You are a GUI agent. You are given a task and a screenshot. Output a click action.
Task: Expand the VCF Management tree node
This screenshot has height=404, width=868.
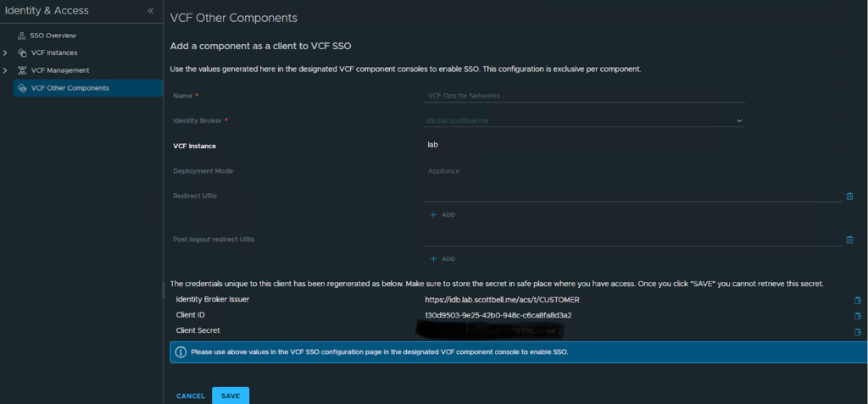[x=5, y=71]
